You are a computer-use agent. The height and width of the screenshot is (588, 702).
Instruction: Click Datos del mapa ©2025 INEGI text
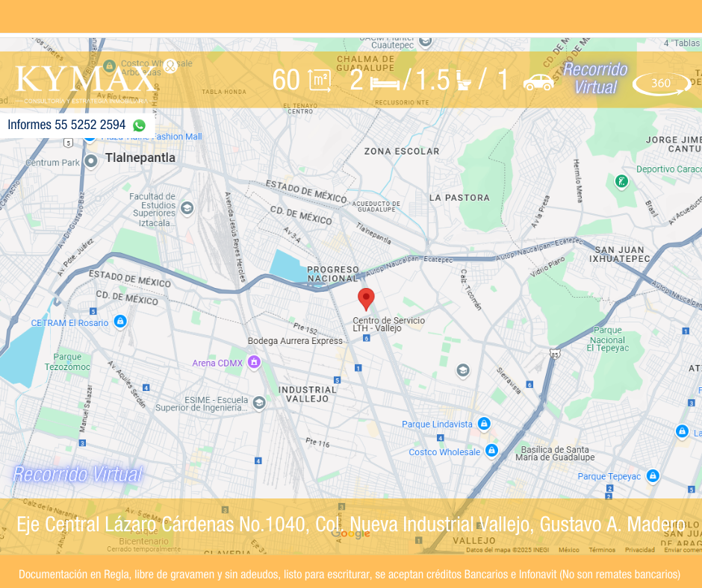coord(507,550)
